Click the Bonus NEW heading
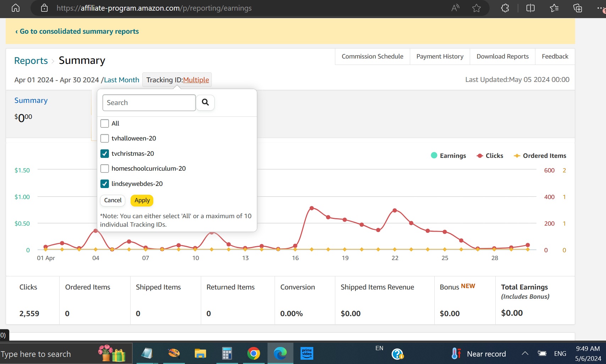The height and width of the screenshot is (364, 606). tap(457, 287)
